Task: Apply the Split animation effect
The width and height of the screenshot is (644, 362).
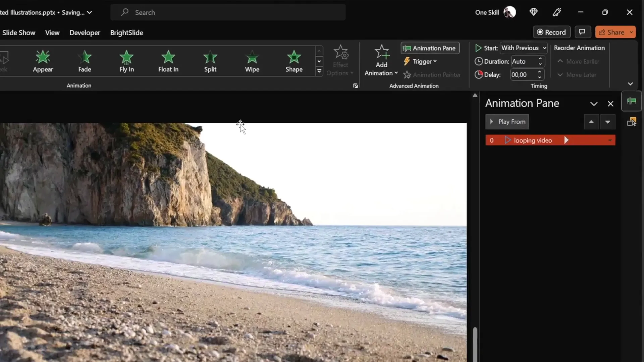Action: coord(210,61)
